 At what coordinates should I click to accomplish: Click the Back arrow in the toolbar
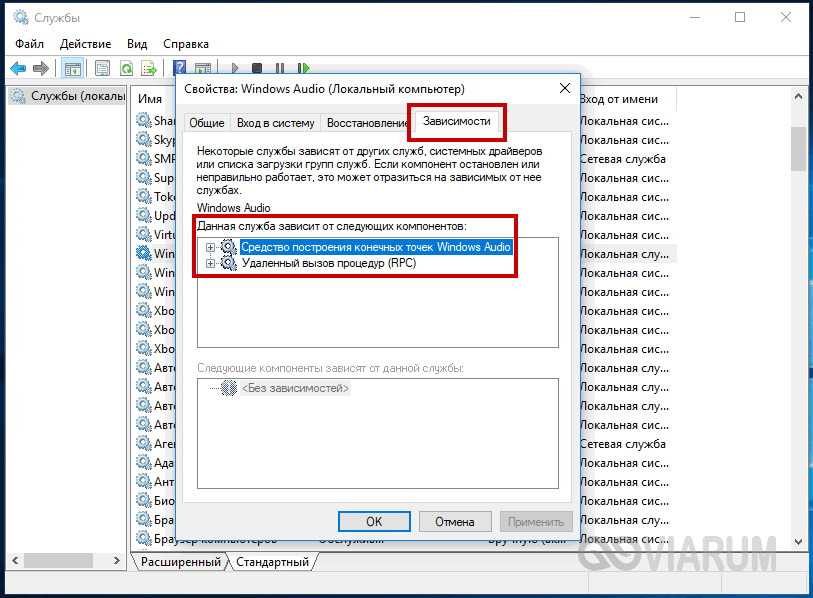pyautogui.click(x=17, y=68)
